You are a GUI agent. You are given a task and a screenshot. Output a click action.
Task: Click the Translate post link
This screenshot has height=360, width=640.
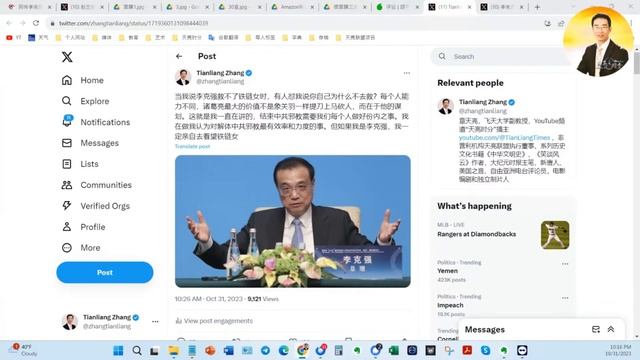[192, 146]
